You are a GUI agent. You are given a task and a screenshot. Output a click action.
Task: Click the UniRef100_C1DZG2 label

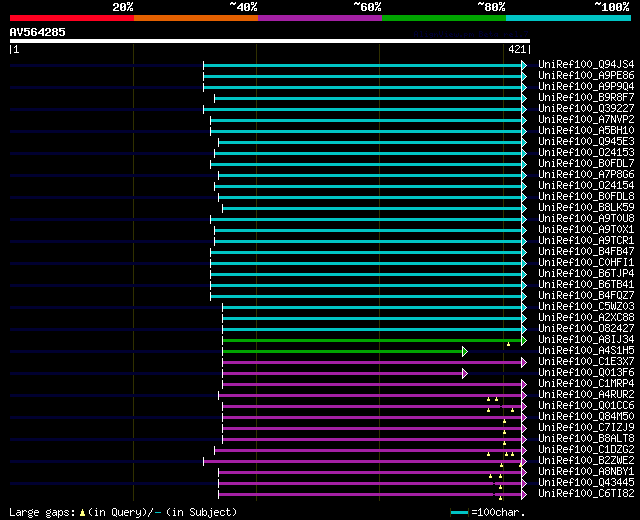click(586, 450)
